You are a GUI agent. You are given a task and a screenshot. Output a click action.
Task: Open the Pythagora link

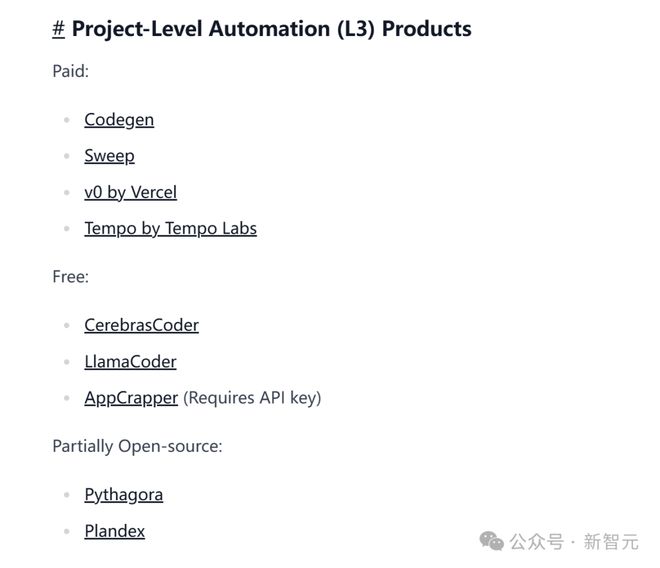(123, 494)
